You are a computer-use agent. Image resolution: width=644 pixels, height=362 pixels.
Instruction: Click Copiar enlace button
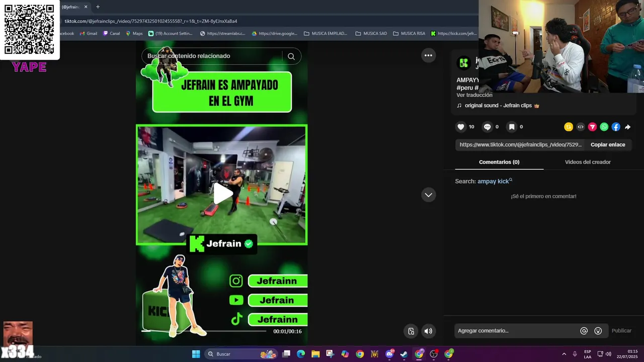click(x=608, y=145)
